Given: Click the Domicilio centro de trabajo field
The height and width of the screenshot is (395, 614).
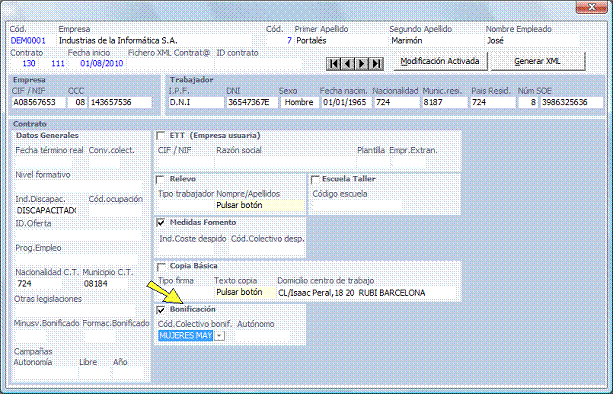Looking at the screenshot, I should point(366,293).
